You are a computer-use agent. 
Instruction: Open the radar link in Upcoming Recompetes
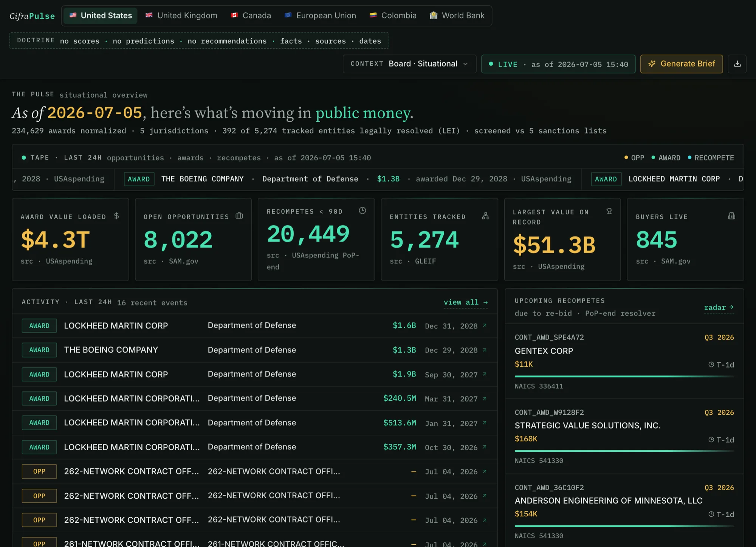coord(719,307)
